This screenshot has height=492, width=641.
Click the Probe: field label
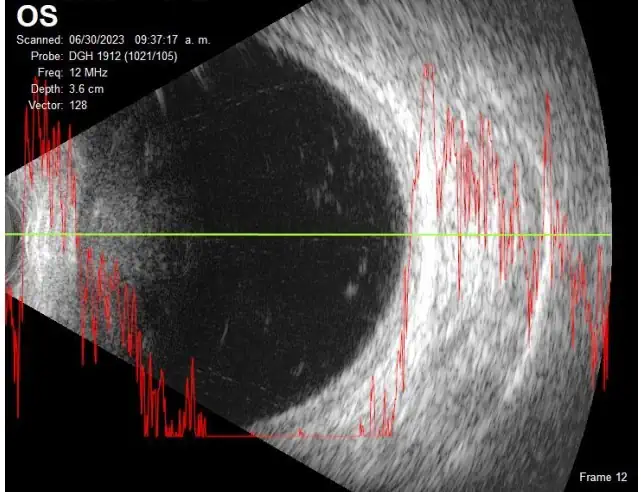[x=47, y=56]
